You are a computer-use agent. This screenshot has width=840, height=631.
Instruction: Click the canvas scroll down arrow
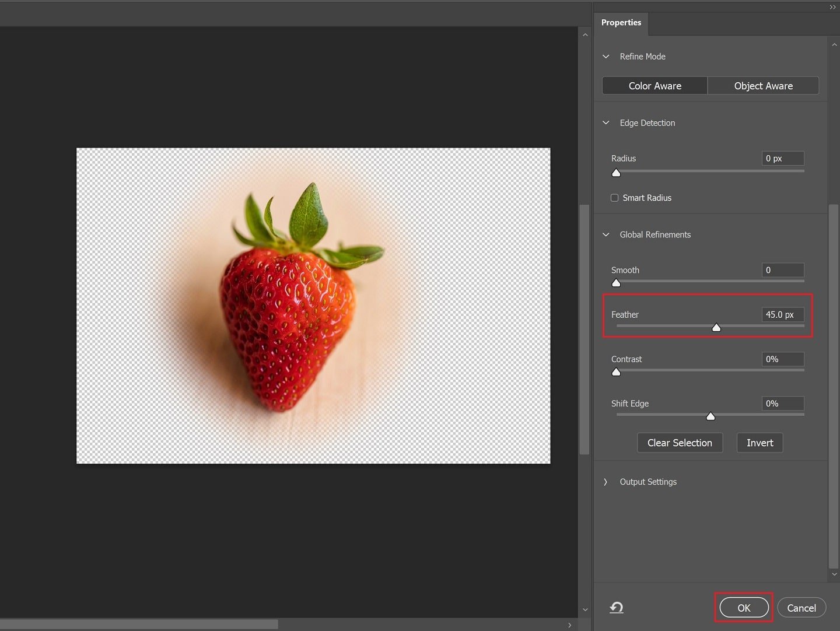coord(585,610)
